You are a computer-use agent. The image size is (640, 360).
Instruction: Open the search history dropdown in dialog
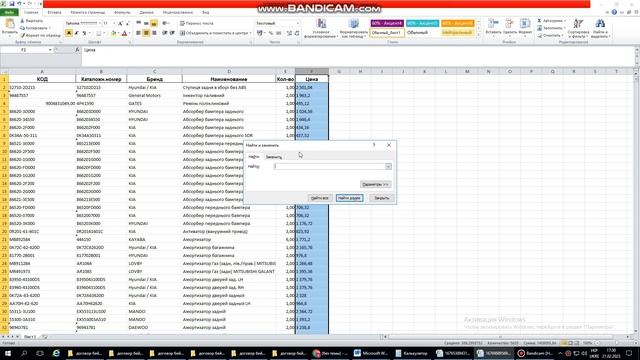coord(388,166)
